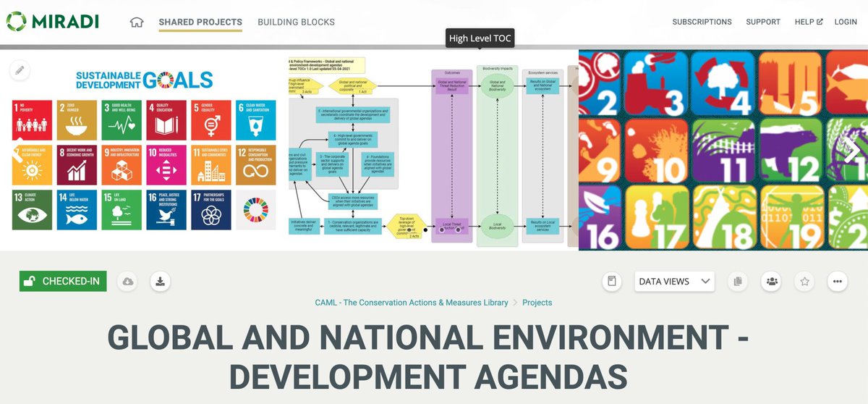This screenshot has height=404, width=868.
Task: Favorite the project with the star icon
Action: point(804,282)
